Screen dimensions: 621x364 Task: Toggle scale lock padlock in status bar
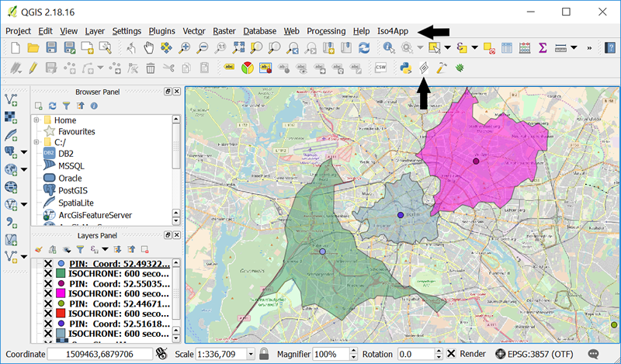pos(264,354)
